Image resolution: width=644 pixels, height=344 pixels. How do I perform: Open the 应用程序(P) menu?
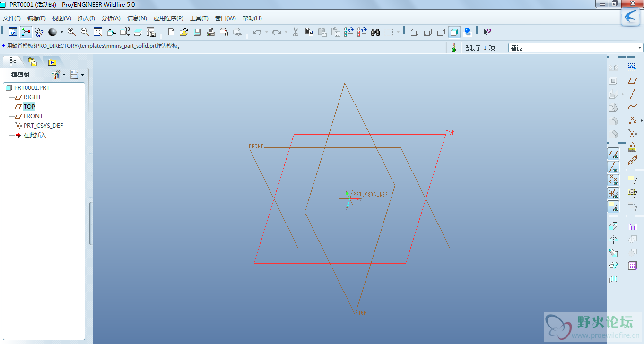(168, 18)
